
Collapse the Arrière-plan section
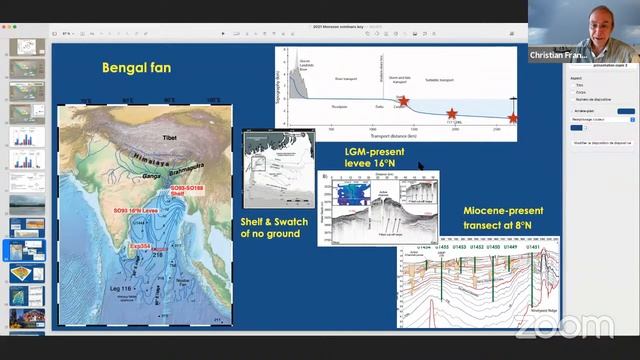pyautogui.click(x=572, y=111)
